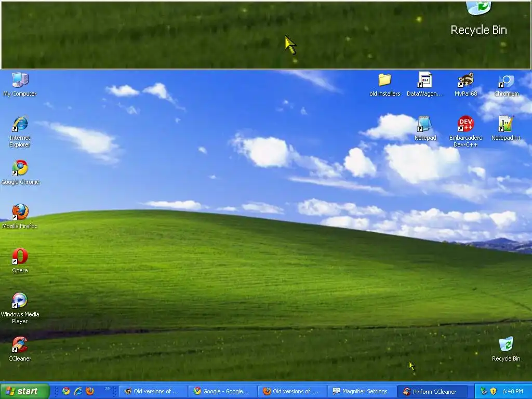Switch to the Firefox-icon taskbar window
This screenshot has width=532, height=399.
(293, 391)
